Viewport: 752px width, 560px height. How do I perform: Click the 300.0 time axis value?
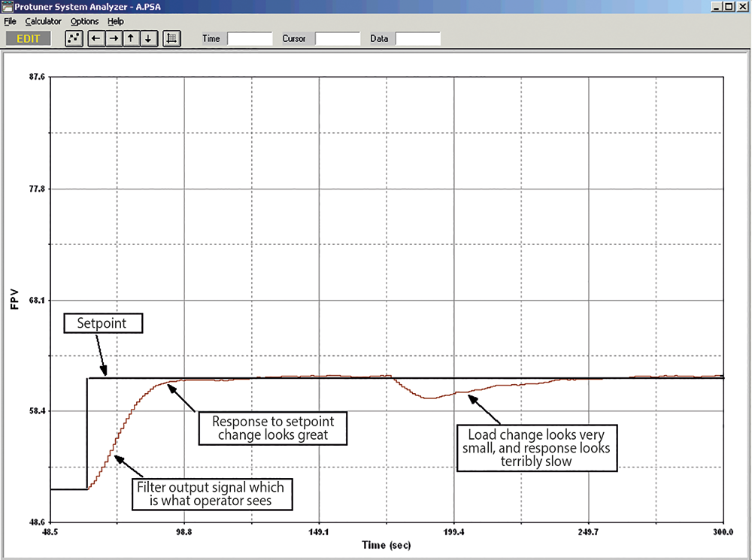pyautogui.click(x=723, y=532)
